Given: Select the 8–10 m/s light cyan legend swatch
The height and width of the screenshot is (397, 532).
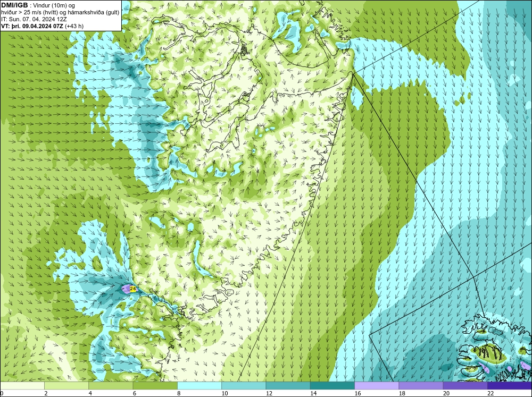Looking at the screenshot, I should [199, 385].
